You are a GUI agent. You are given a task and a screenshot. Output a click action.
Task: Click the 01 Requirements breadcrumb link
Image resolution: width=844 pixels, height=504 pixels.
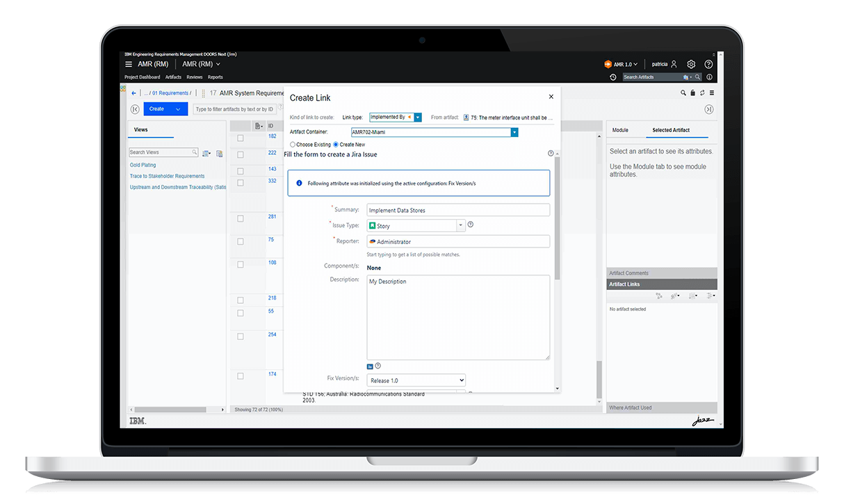click(170, 93)
